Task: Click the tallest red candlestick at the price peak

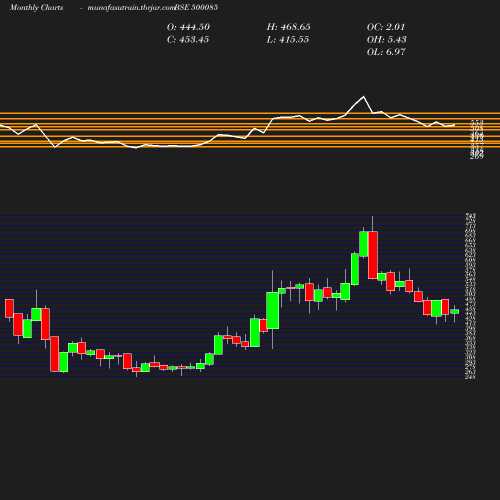Action: click(x=373, y=255)
